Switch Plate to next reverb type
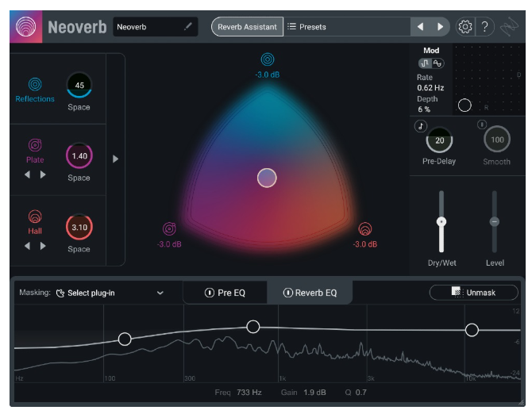532x414 pixels. pos(43,174)
